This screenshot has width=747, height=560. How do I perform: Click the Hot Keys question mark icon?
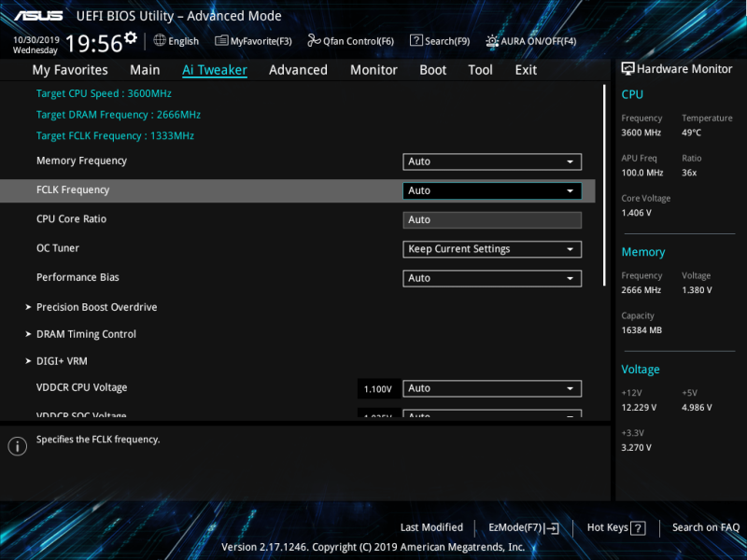coord(638,528)
